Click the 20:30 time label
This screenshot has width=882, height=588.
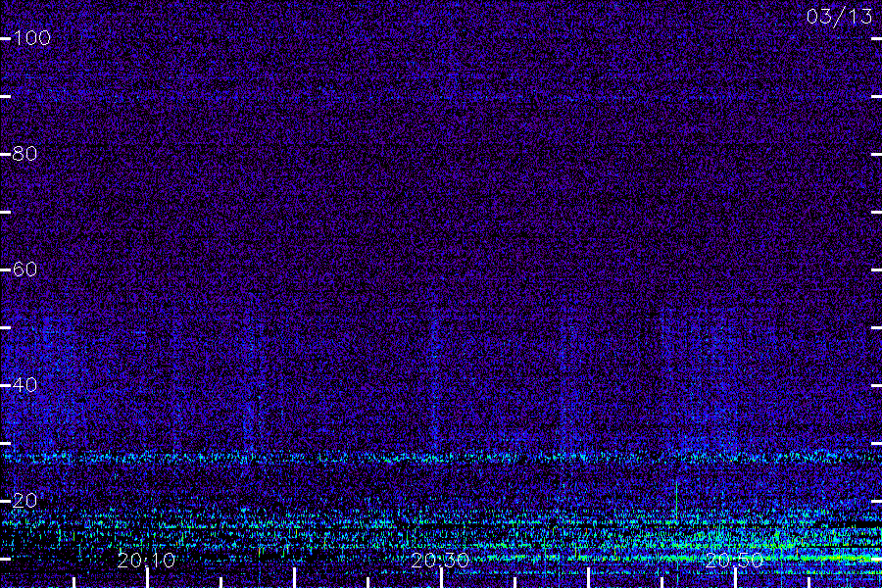coord(440,561)
